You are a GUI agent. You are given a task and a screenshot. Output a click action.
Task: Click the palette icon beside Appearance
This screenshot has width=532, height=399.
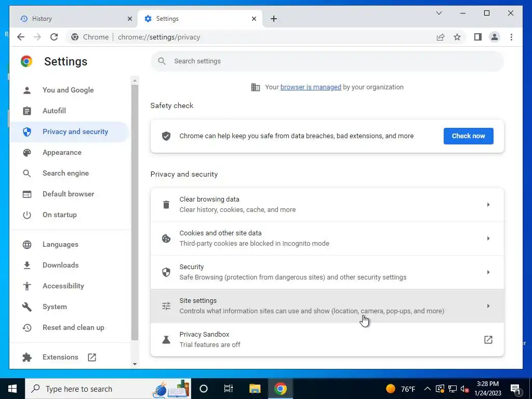27,152
